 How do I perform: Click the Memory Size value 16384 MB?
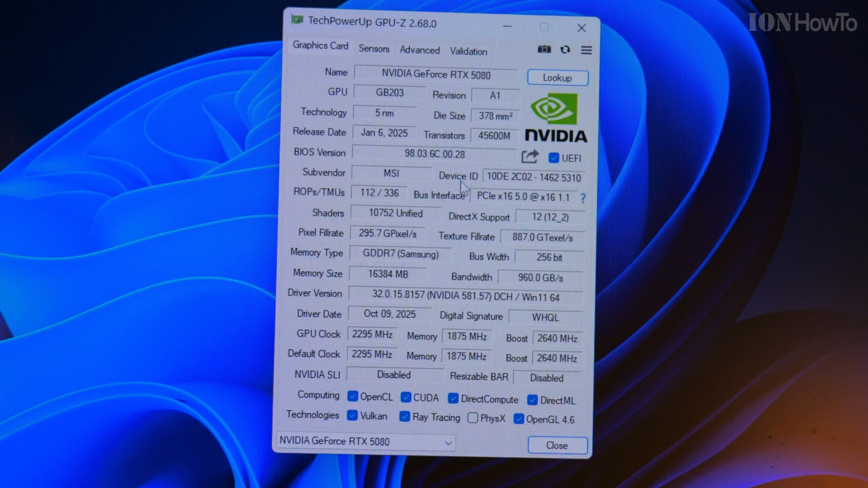388,274
